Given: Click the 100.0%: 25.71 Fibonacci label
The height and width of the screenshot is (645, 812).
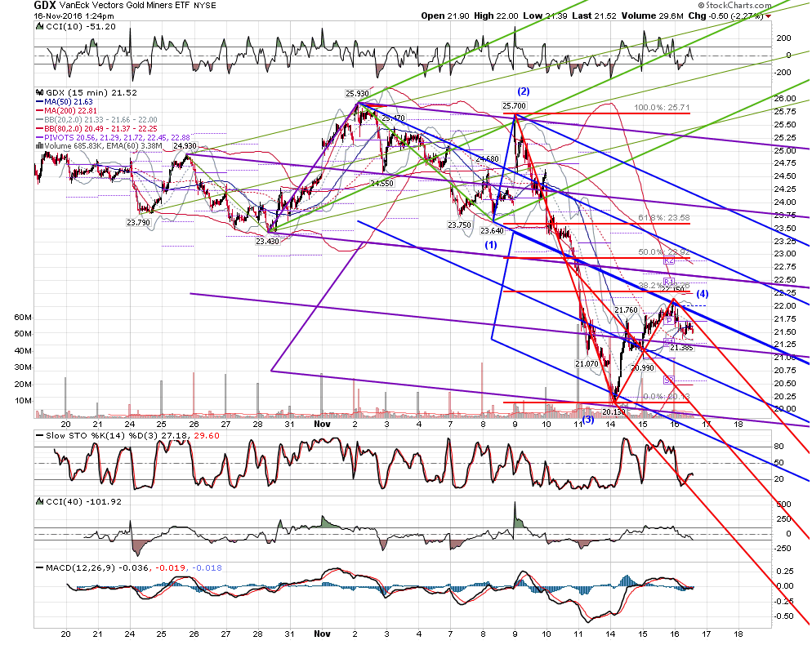Looking at the screenshot, I should 662,108.
